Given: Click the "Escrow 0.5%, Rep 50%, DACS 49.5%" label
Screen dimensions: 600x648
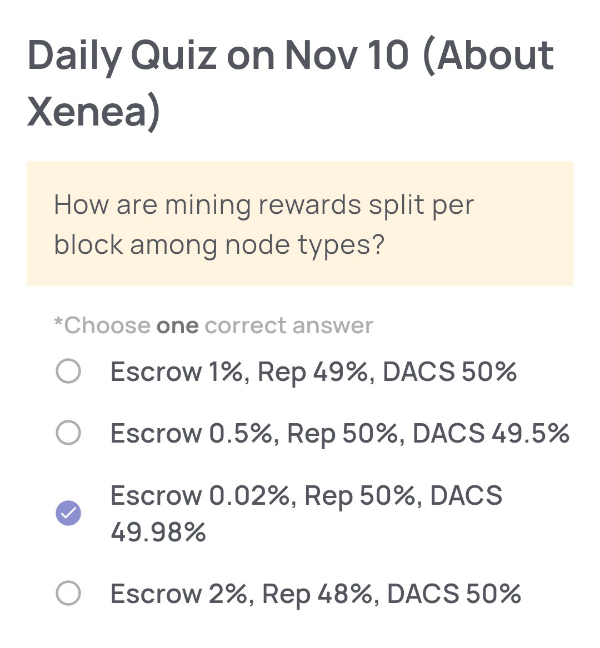Looking at the screenshot, I should (x=339, y=433).
